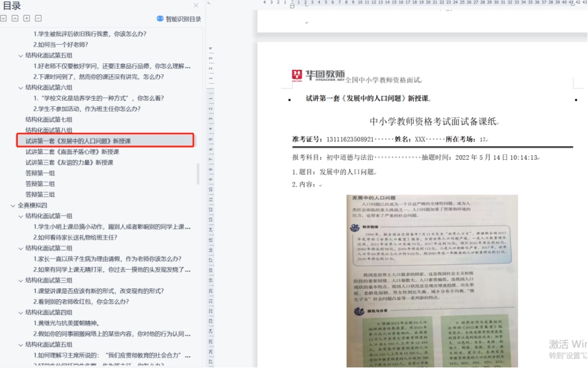Open the 答辩第一组 outline entry
This screenshot has width=588, height=368.
point(40,173)
